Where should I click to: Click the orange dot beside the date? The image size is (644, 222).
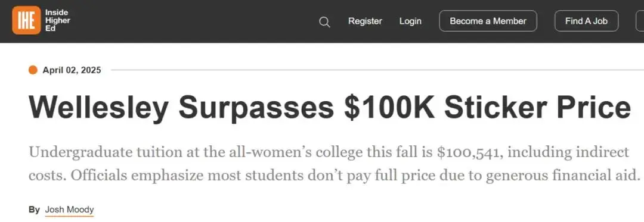click(33, 70)
